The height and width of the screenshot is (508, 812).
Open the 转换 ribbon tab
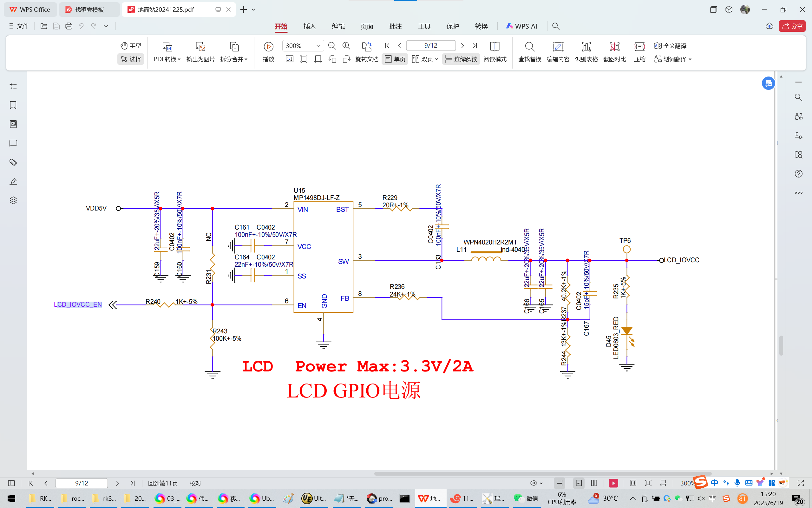pos(481,26)
